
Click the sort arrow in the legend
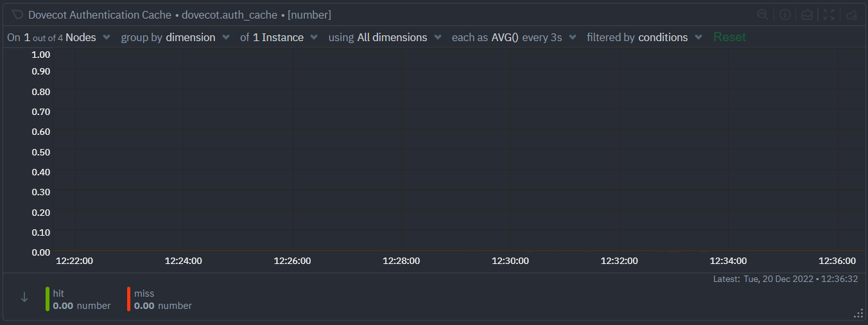pos(24,297)
